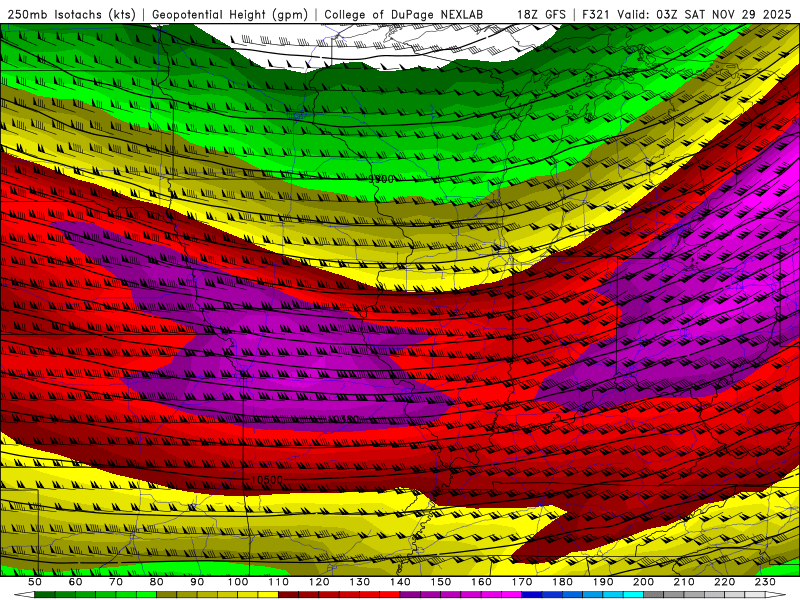Click the 50 value on the color scale
Image resolution: width=800 pixels, height=600 pixels.
35,582
